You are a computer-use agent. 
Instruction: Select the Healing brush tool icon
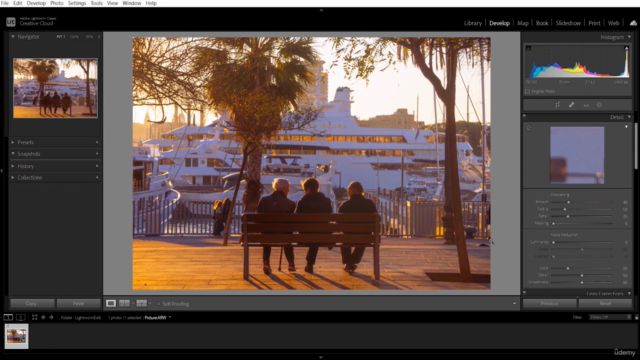click(571, 105)
